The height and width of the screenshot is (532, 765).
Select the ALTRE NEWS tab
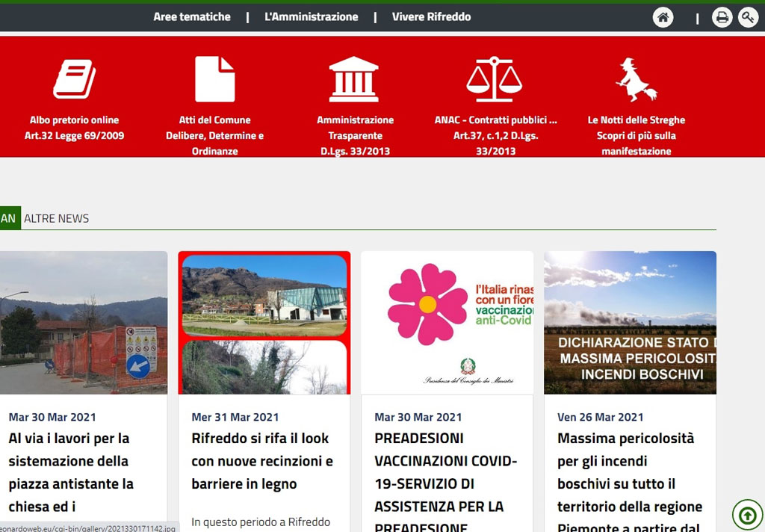point(57,218)
